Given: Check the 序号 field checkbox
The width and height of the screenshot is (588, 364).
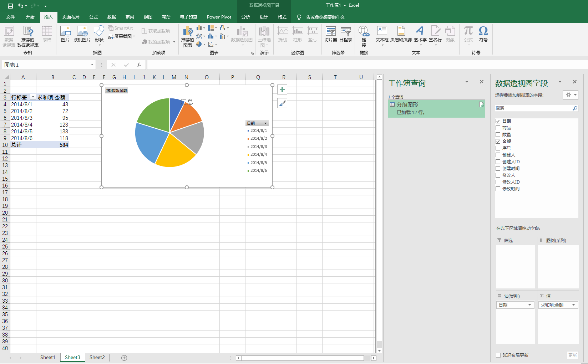Looking at the screenshot, I should (498, 148).
